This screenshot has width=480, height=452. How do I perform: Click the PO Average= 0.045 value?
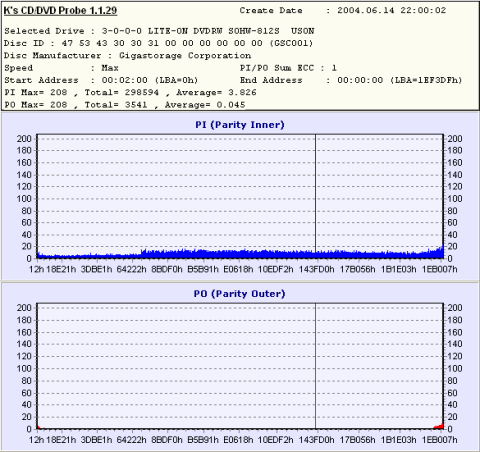pyautogui.click(x=205, y=105)
